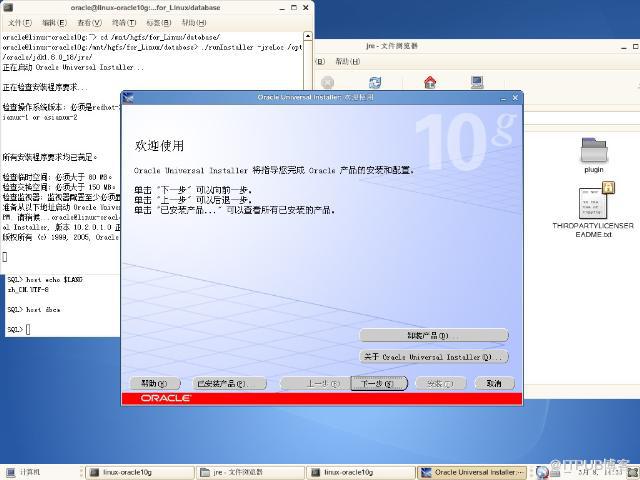The width and height of the screenshot is (640, 480).
Task: Open the 标签(B) menu in the terminal
Action: 159,22
